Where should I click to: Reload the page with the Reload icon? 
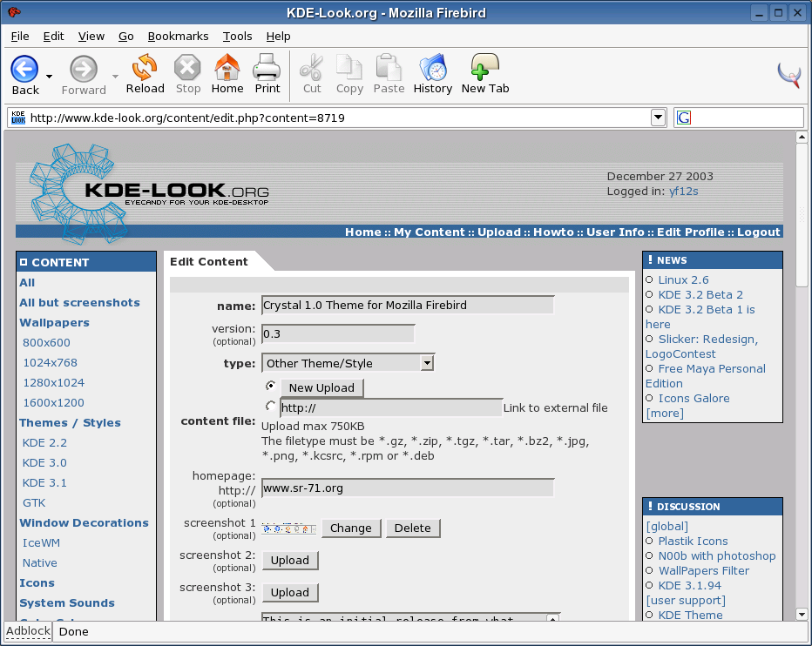[x=145, y=67]
